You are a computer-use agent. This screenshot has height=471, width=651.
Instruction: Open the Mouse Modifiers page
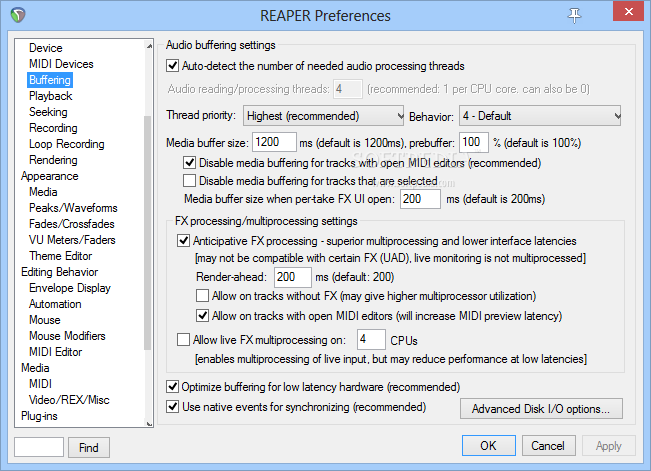pos(67,336)
